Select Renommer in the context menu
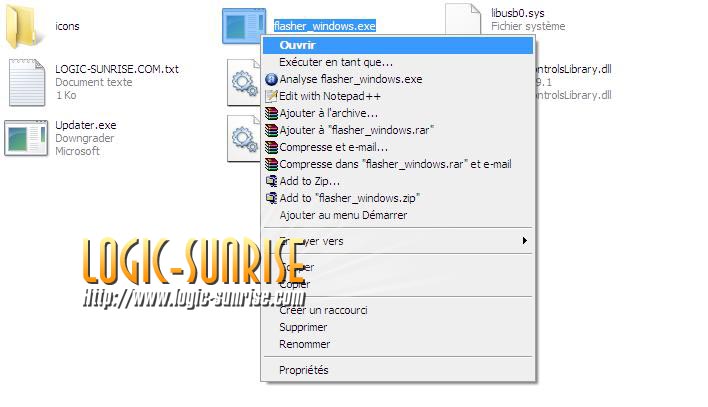The image size is (708, 407). coord(398,344)
